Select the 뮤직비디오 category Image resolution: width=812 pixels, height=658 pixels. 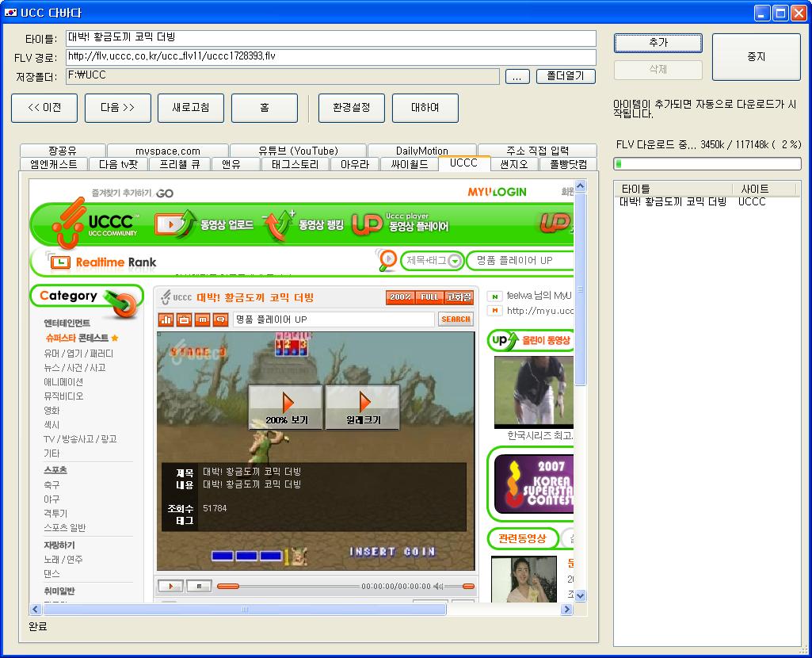tap(63, 396)
